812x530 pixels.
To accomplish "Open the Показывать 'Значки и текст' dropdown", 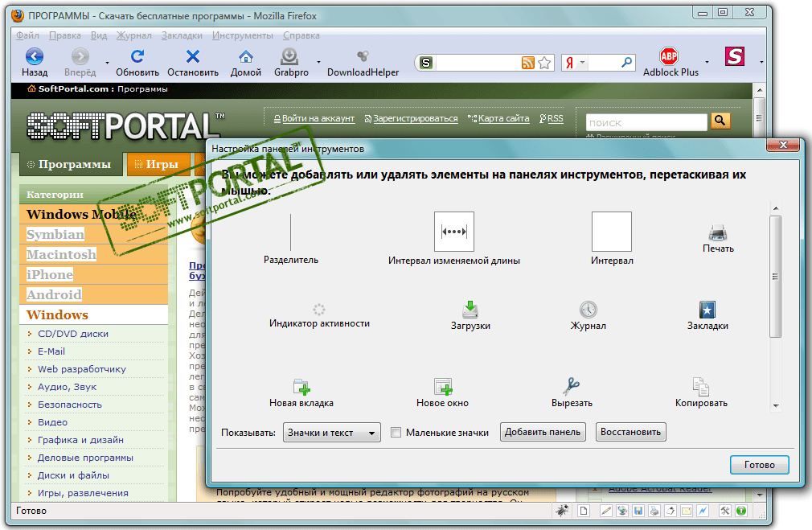I will point(331,432).
